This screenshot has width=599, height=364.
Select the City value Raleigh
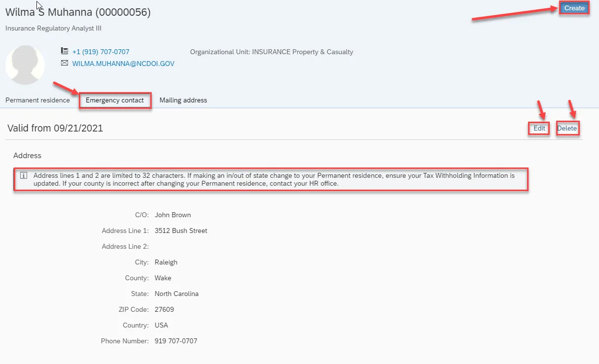pos(166,262)
